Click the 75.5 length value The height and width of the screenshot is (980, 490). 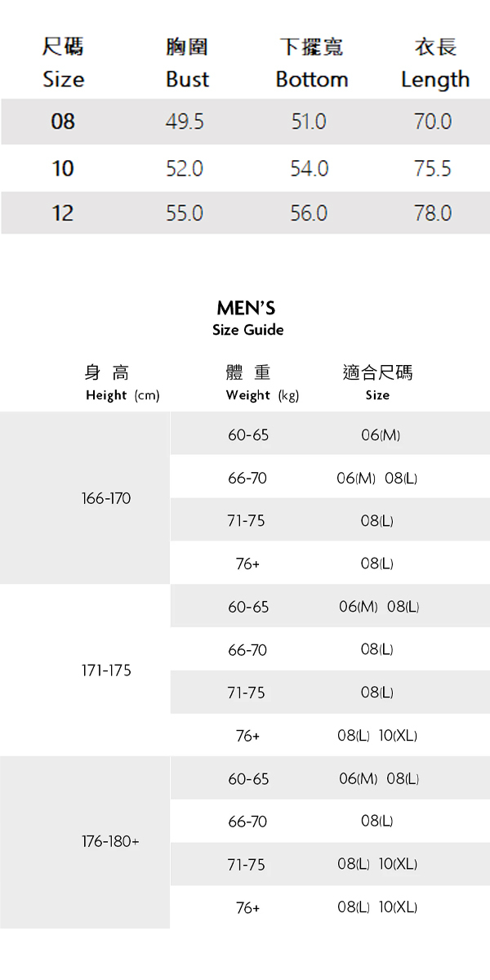pyautogui.click(x=433, y=168)
